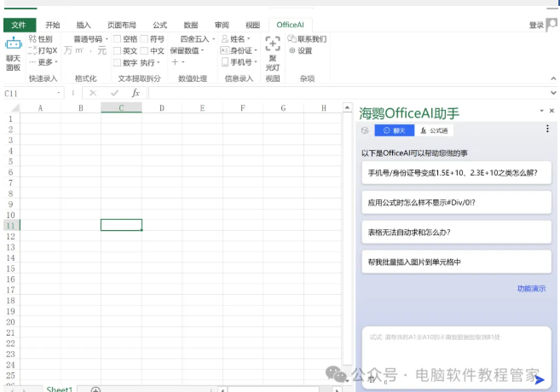The height and width of the screenshot is (392, 560).
Task: Click the 身份证 ID card icon
Action: 225,50
